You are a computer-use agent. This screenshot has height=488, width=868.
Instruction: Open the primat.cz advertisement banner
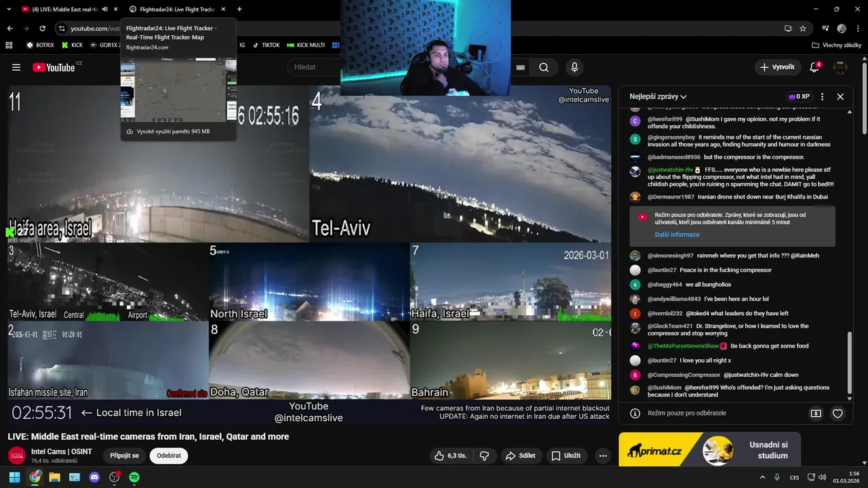click(x=709, y=449)
